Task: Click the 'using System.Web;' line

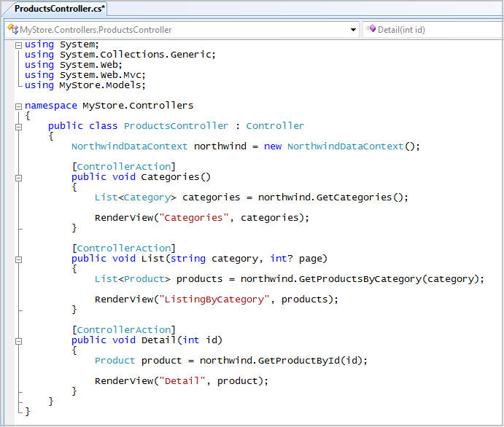Action: coord(74,65)
